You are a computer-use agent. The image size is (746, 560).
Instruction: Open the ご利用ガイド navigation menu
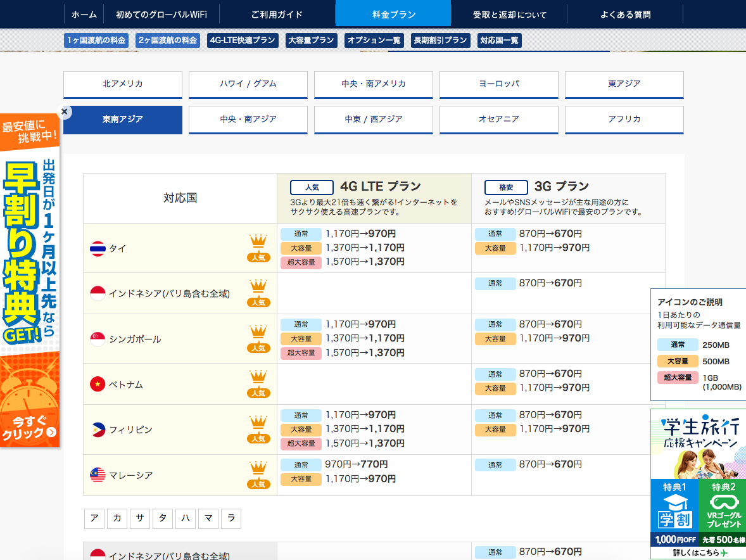tap(277, 14)
